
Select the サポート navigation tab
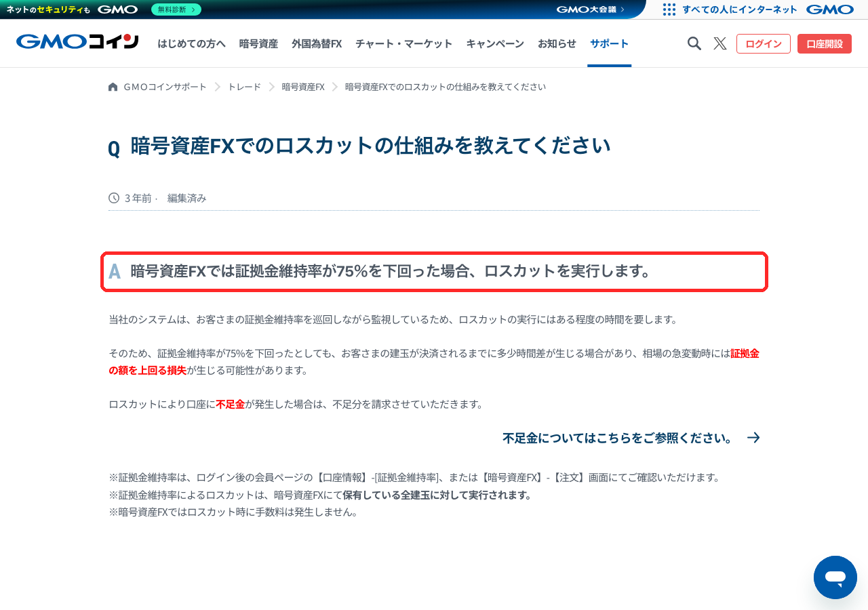610,43
